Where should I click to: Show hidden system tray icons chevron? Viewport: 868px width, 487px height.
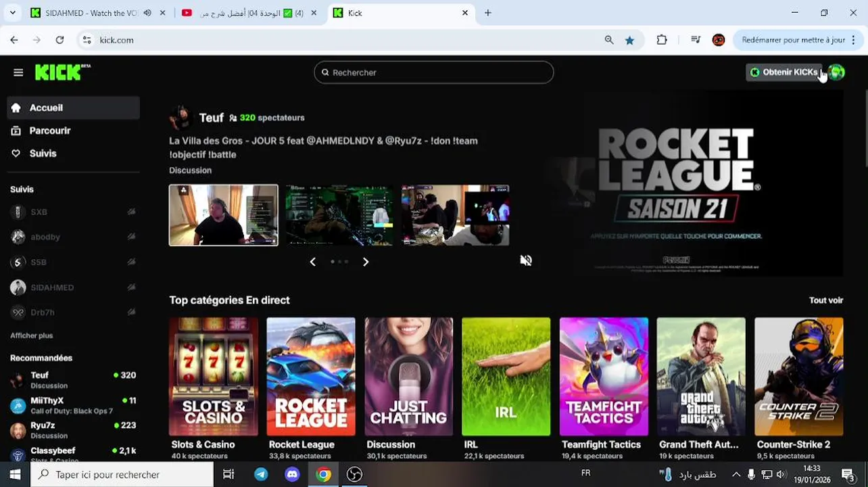pos(736,475)
